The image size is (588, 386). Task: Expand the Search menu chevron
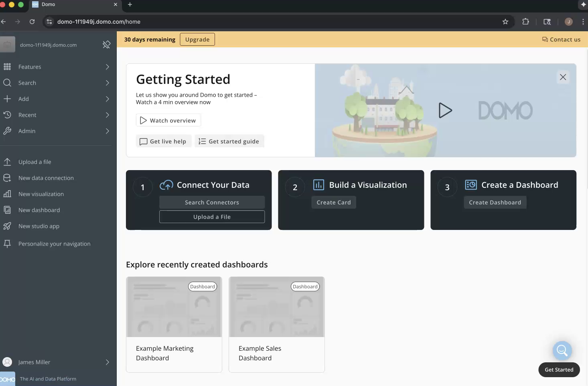coord(107,83)
